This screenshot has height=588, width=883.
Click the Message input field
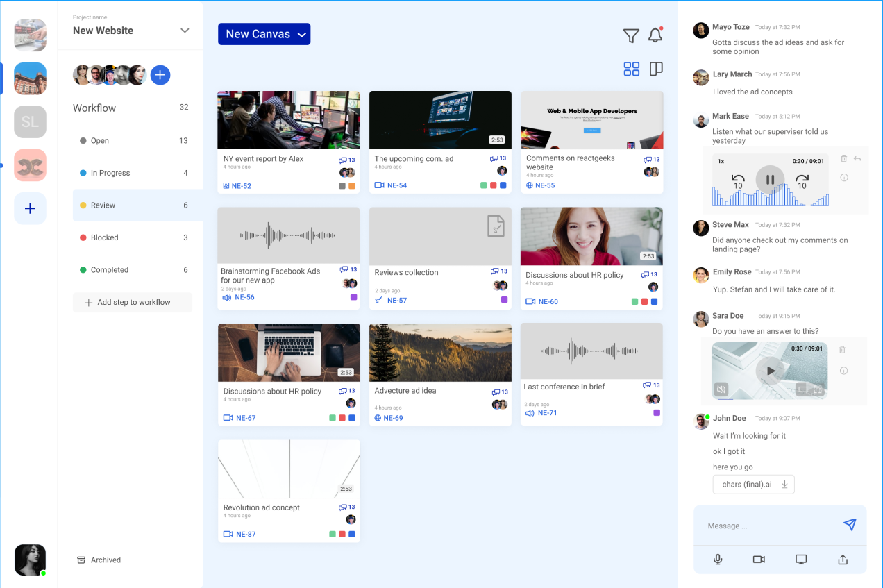[767, 526]
